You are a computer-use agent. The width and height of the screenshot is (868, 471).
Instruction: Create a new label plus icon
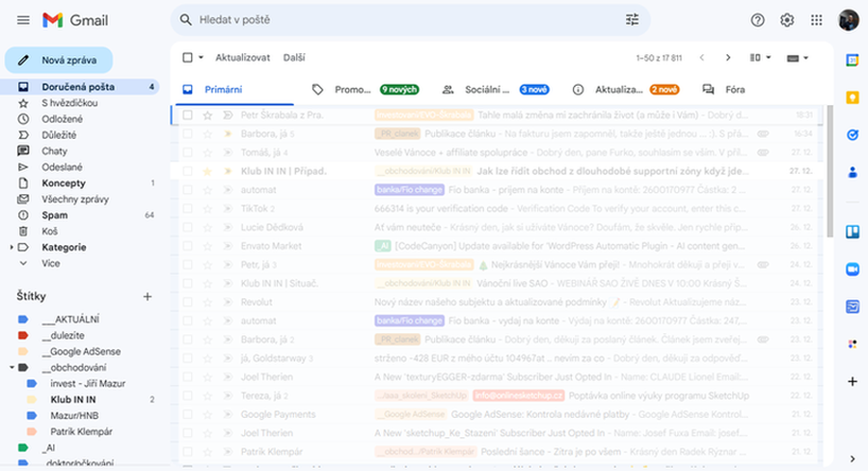click(x=148, y=296)
